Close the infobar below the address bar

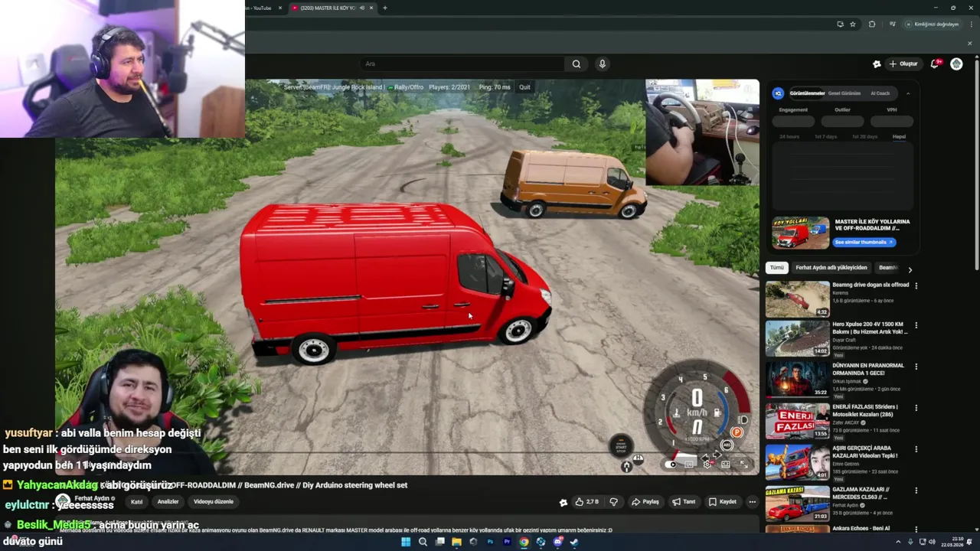969,43
